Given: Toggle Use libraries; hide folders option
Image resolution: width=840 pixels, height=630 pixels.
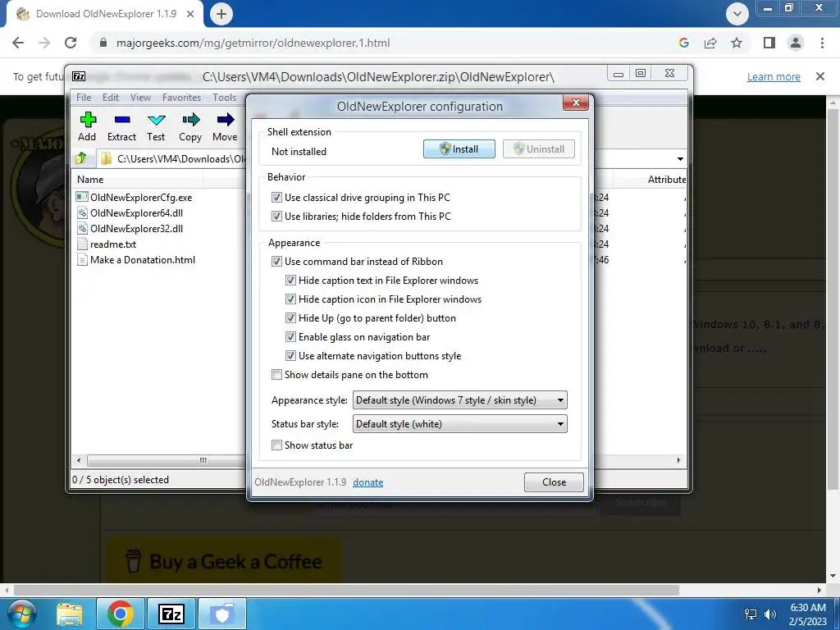Looking at the screenshot, I should [x=276, y=217].
